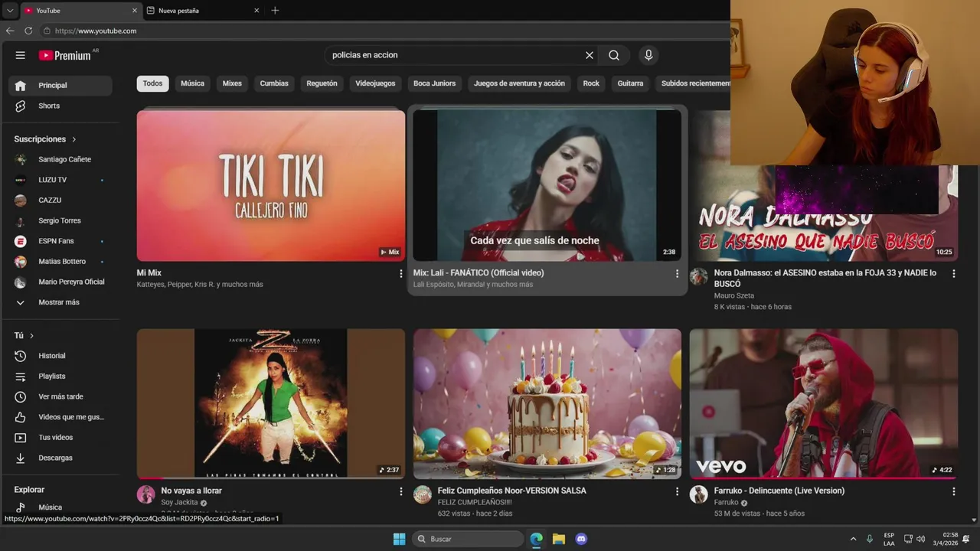
Task: Show hidden system tray icons
Action: [x=853, y=539]
